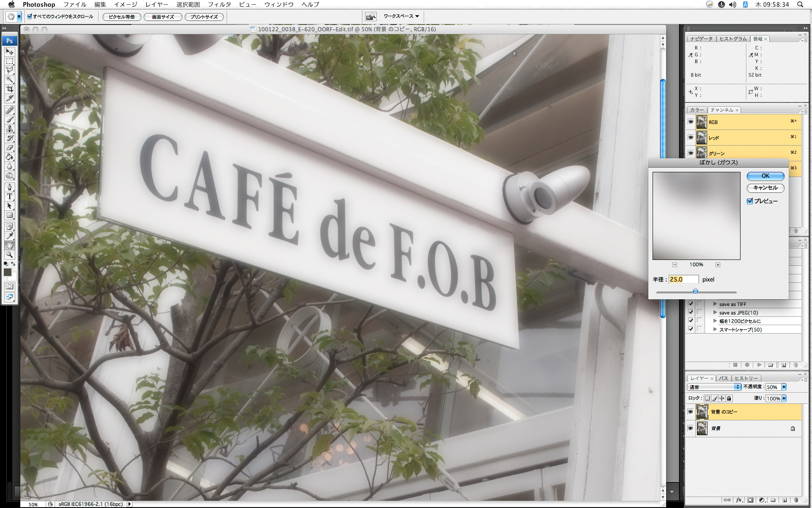Uncheck the プレビュー checkbox in blur dialog
The width and height of the screenshot is (812, 508).
[750, 201]
